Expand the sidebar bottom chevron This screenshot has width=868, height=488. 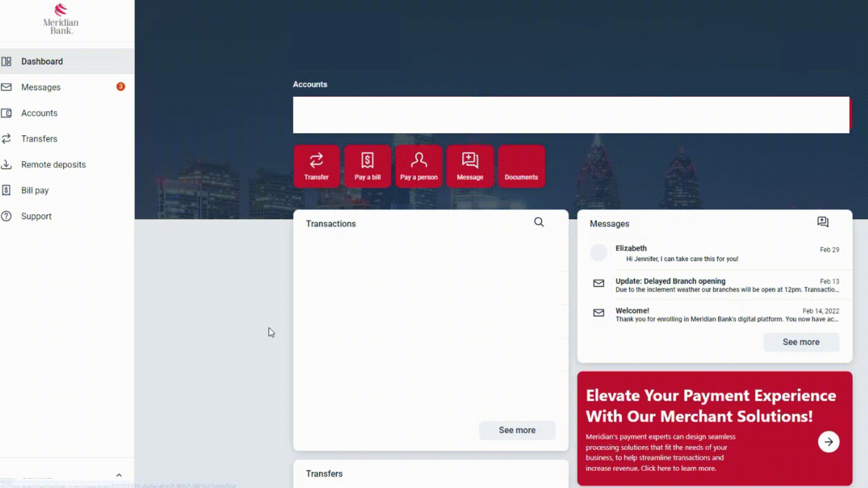click(x=119, y=475)
